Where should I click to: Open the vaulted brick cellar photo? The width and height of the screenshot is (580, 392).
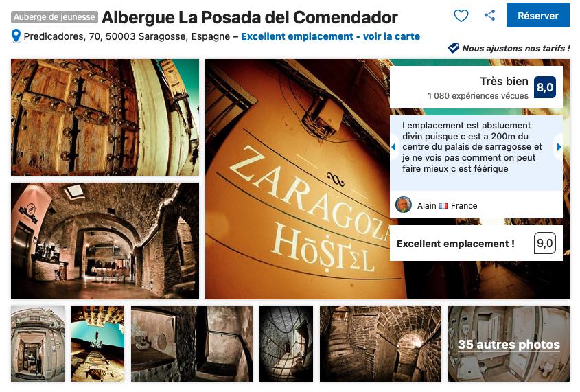105,241
